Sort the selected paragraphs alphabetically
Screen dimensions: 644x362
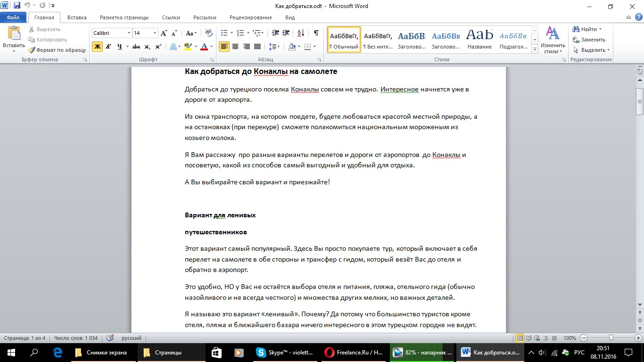click(x=300, y=33)
